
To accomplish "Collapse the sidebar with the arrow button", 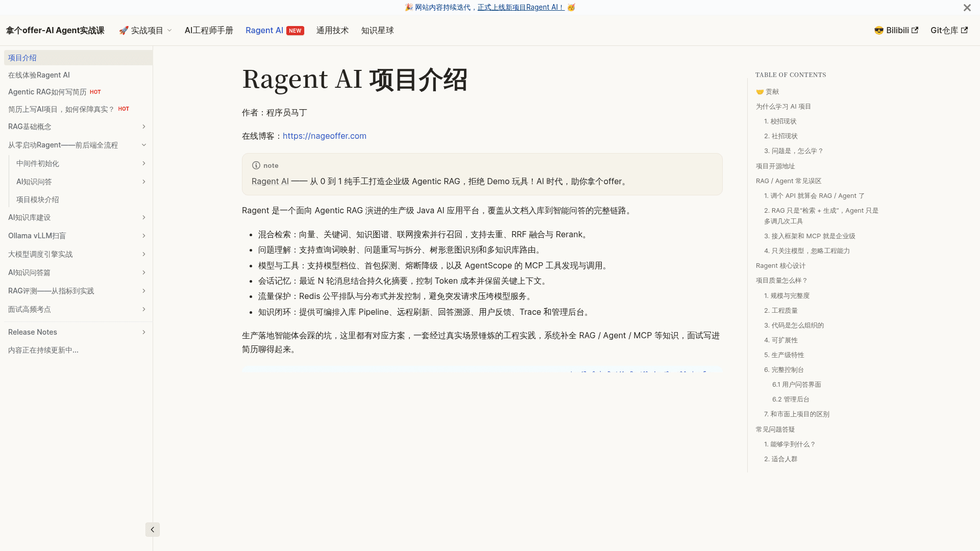I will (x=152, y=530).
